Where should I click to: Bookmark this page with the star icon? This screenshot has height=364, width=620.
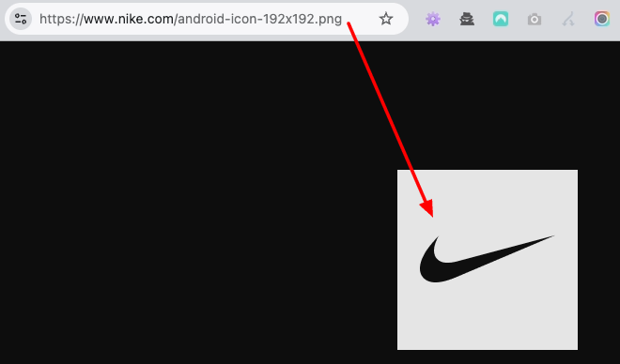point(385,19)
